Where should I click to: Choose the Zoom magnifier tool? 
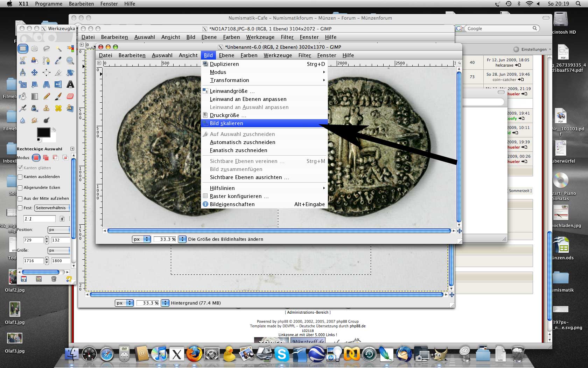pos(70,61)
